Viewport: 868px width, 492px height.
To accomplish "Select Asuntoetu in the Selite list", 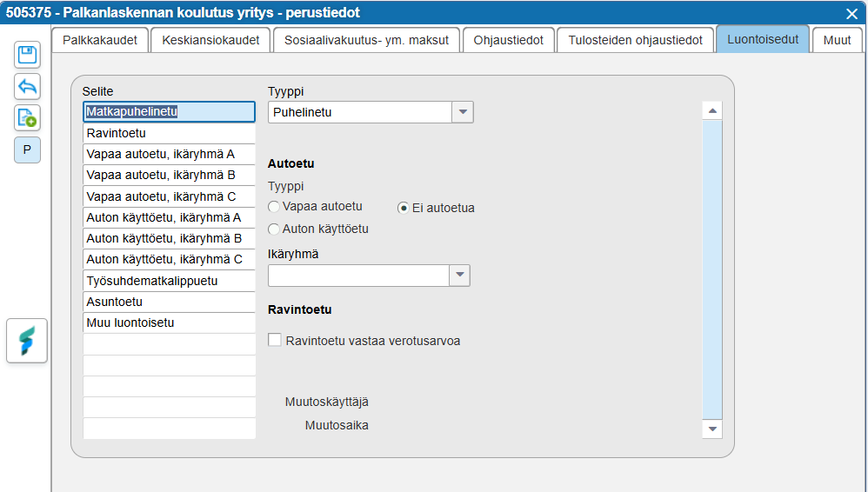I will (x=169, y=302).
